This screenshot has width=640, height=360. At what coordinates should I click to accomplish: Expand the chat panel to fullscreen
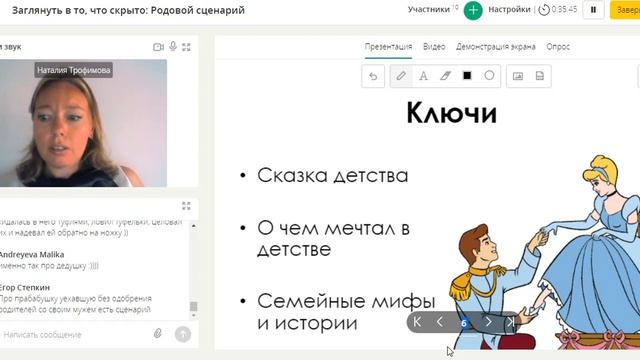pos(187,206)
